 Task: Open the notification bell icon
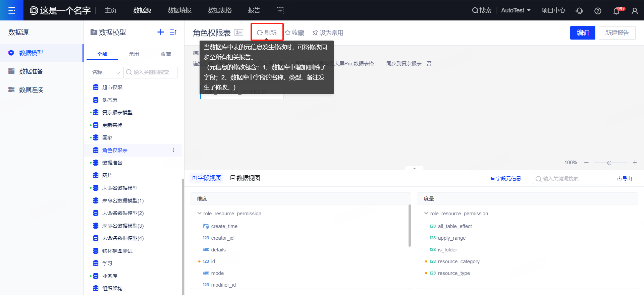pyautogui.click(x=616, y=11)
